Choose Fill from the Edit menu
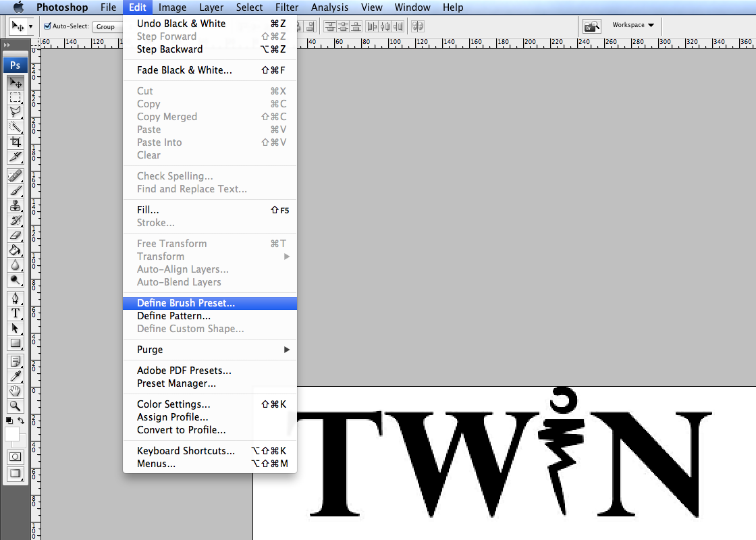Viewport: 756px width, 540px height. [210, 210]
